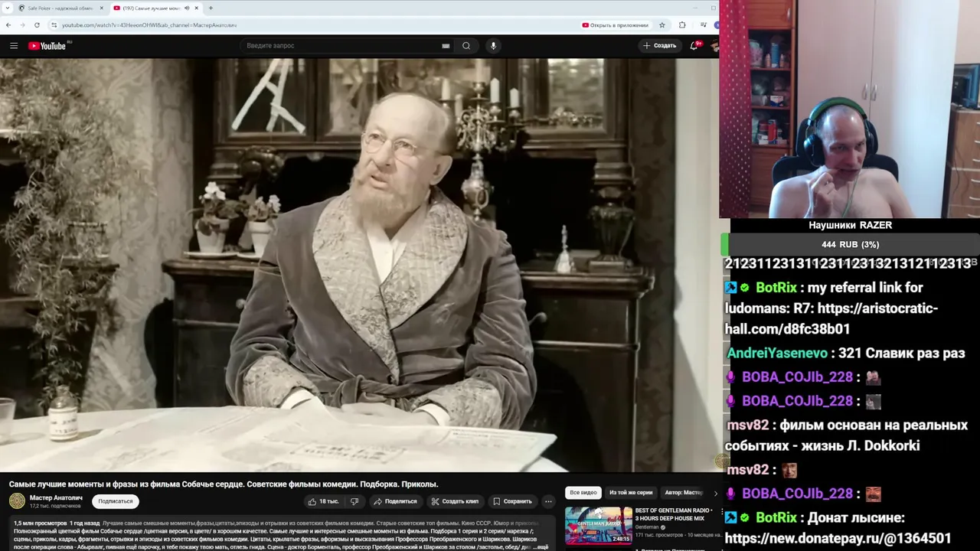This screenshot has width=980, height=551.
Task: Click the YouTube search magnifier button
Action: 466,46
